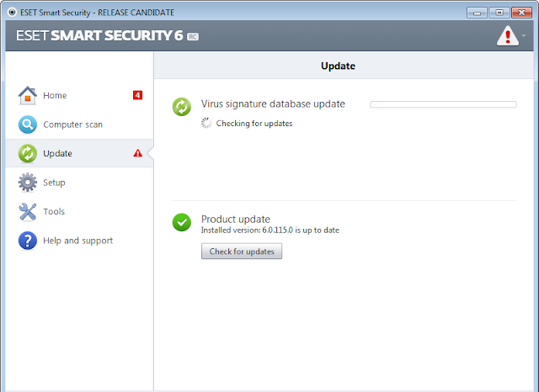539x392 pixels.
Task: Click ESET eye icon in title bar
Action: point(12,13)
